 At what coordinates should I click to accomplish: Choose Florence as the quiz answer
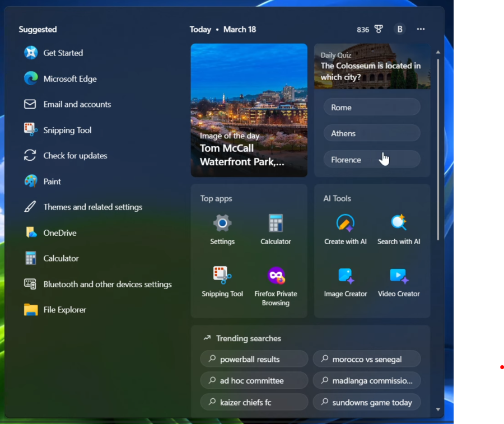coord(372,160)
